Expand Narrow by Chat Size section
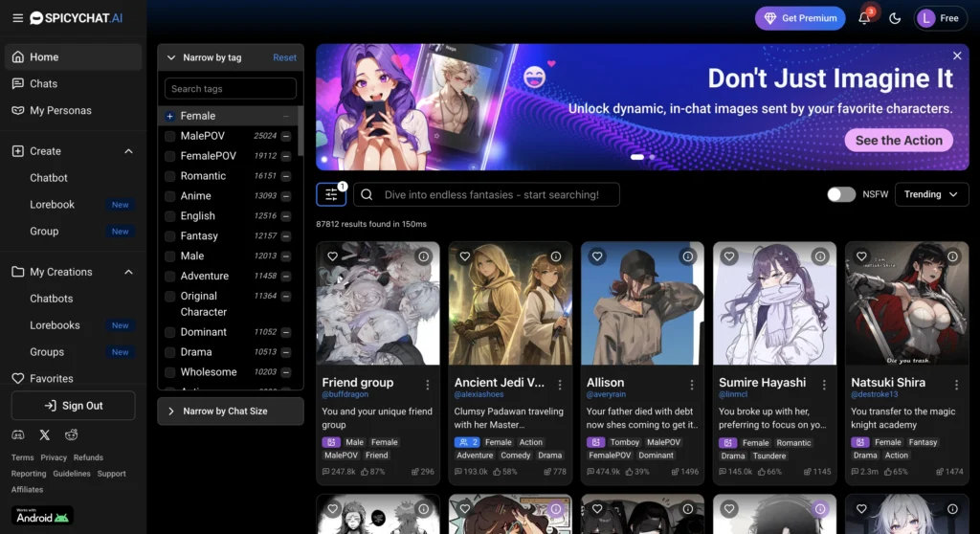The height and width of the screenshot is (534, 980). click(x=231, y=412)
